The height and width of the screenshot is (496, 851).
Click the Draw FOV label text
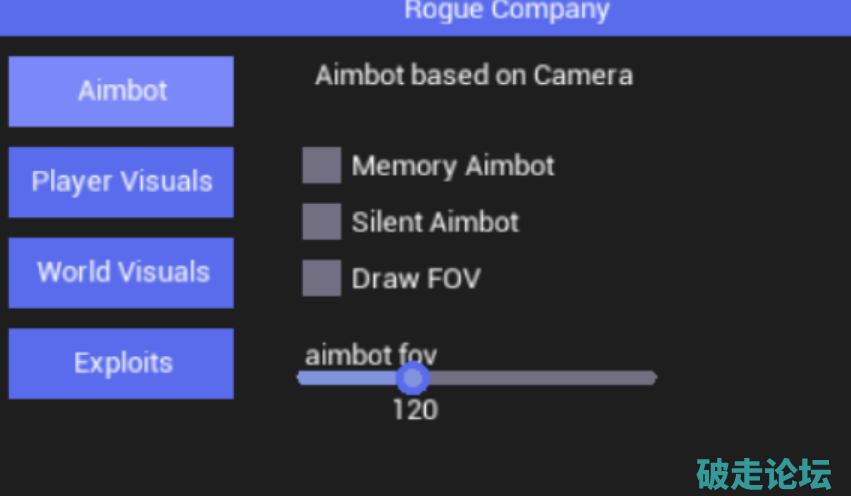pos(416,279)
